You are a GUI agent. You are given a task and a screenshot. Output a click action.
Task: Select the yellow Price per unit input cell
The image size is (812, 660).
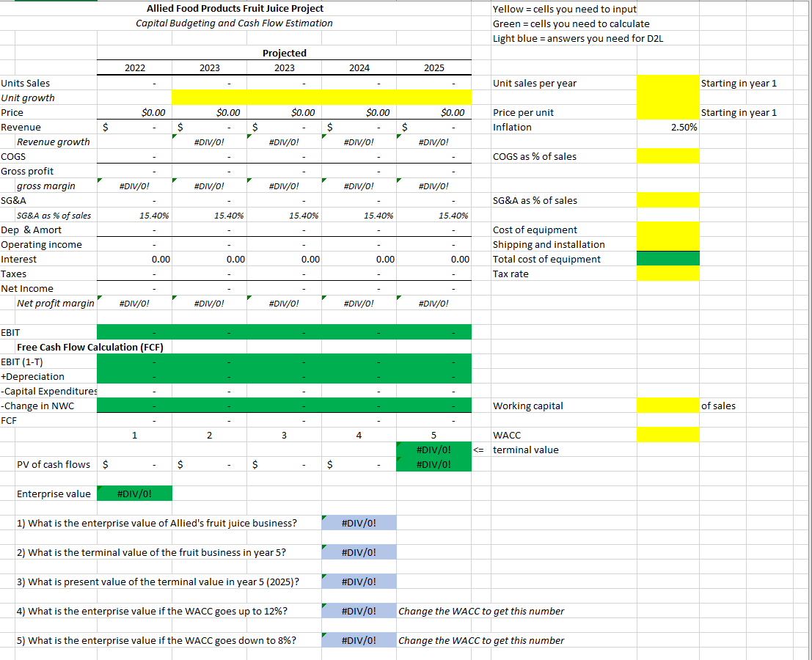667,112
